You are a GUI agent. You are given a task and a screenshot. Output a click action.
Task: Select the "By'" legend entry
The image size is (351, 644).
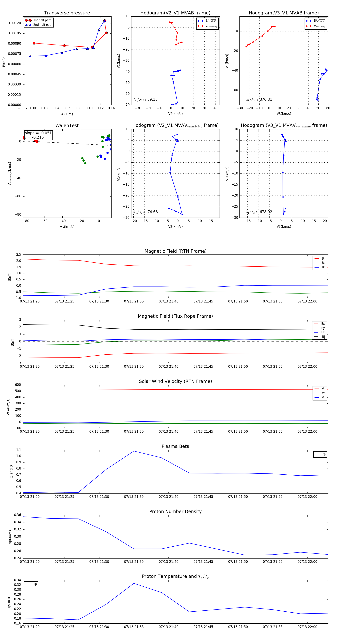[x=320, y=328]
